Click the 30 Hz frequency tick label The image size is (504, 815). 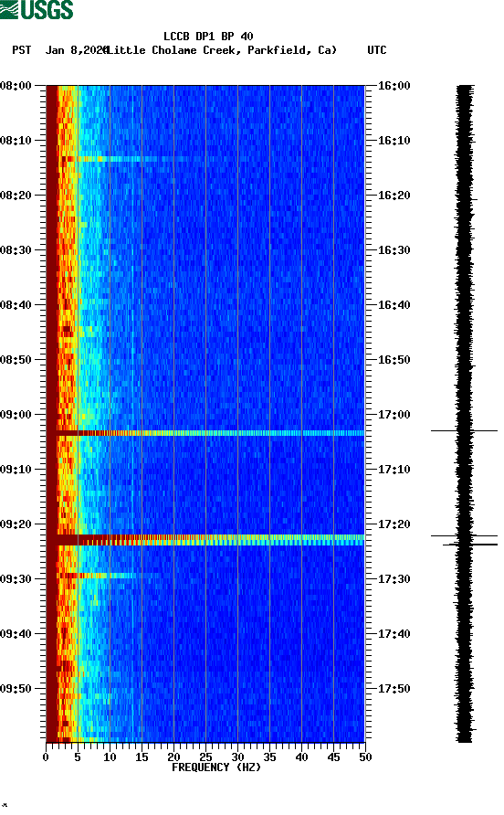pyautogui.click(x=237, y=757)
